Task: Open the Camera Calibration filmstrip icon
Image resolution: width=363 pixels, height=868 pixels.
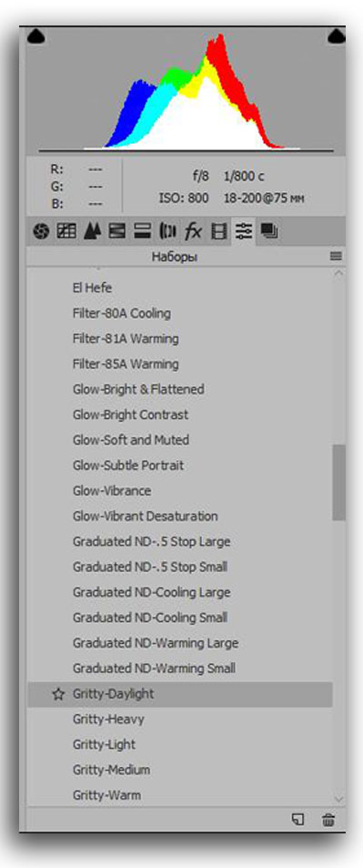Action: coord(219,231)
